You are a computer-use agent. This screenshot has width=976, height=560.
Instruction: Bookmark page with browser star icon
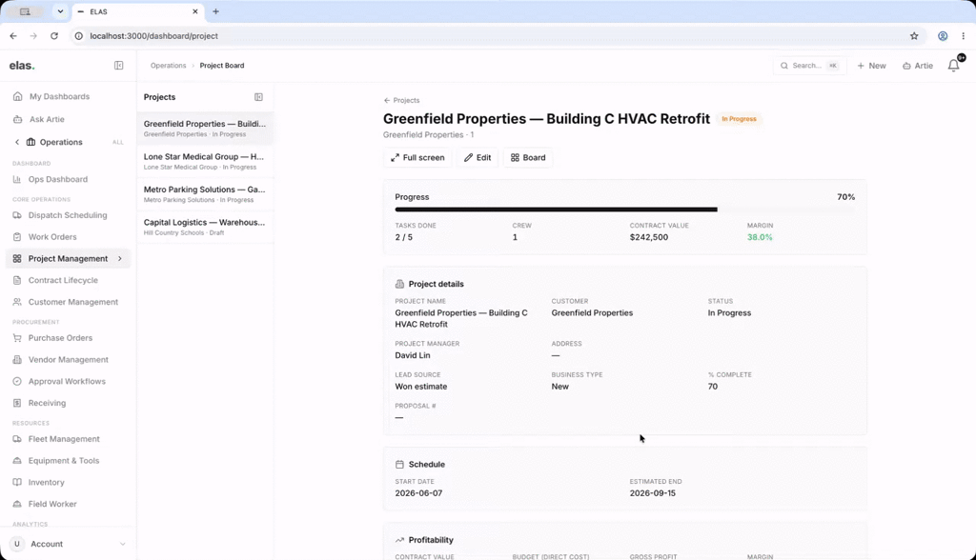(x=914, y=36)
